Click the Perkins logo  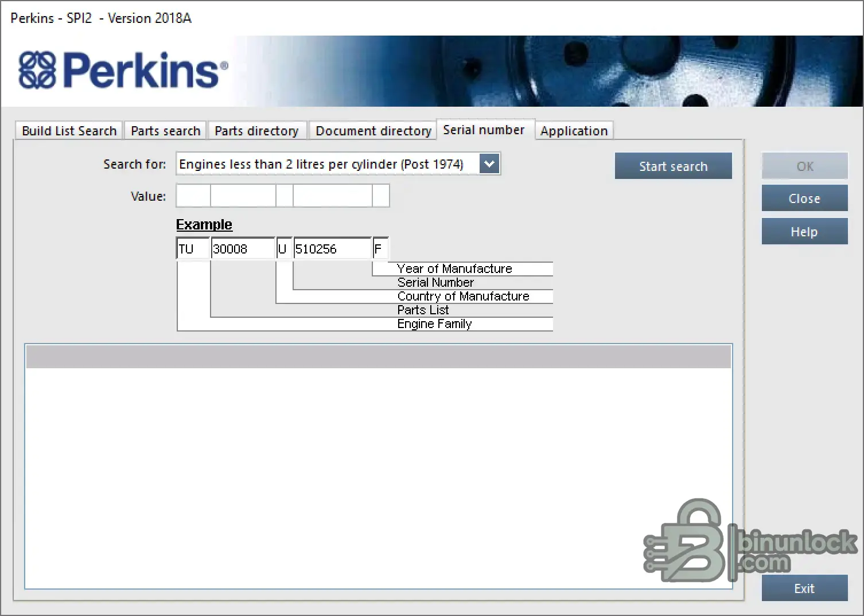pyautogui.click(x=123, y=70)
